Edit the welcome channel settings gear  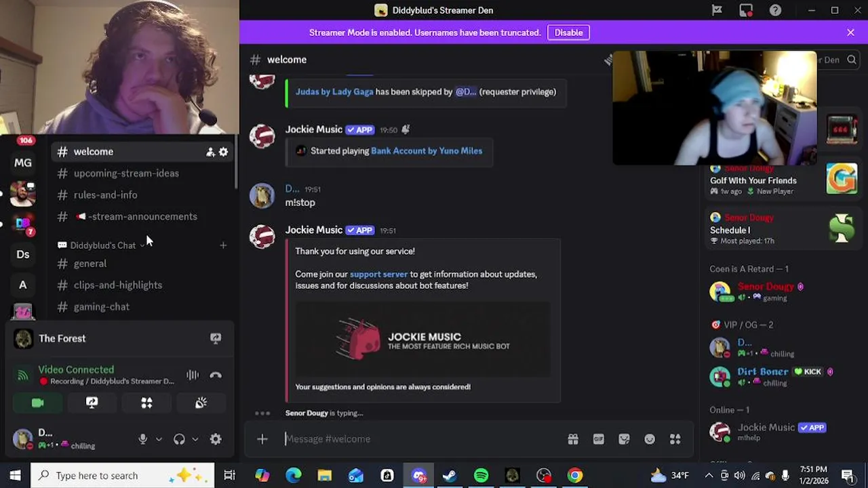(x=223, y=152)
